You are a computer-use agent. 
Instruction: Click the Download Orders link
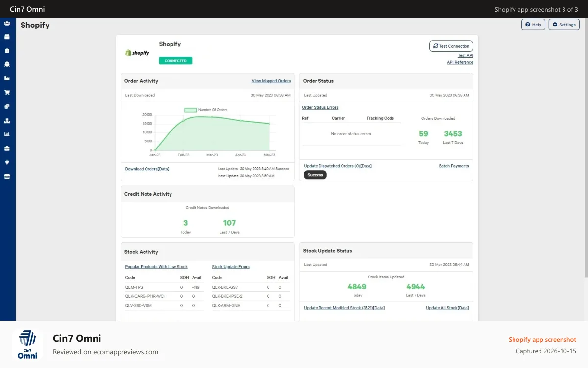pos(147,169)
